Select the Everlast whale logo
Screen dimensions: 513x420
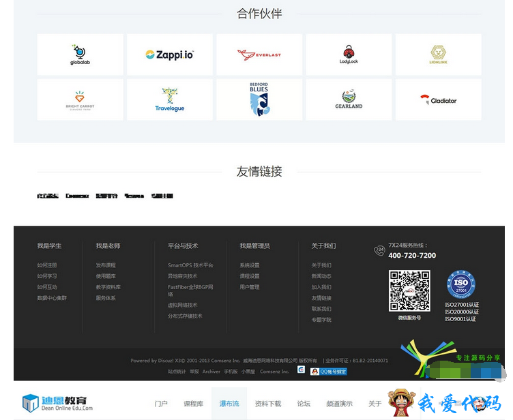259,55
